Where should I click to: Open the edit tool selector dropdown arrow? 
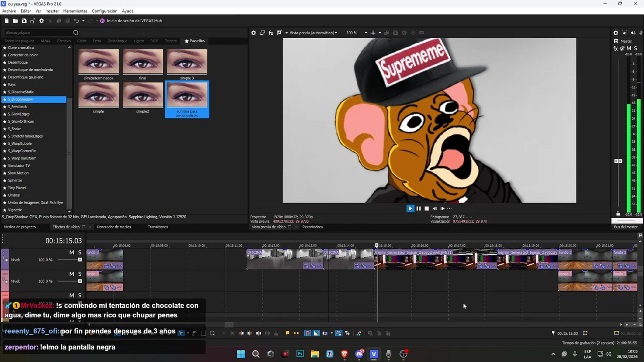click(x=188, y=333)
